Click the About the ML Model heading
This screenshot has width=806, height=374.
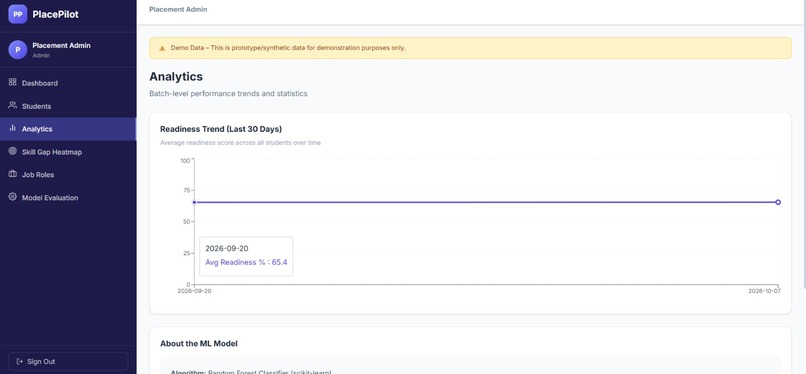[x=199, y=344]
